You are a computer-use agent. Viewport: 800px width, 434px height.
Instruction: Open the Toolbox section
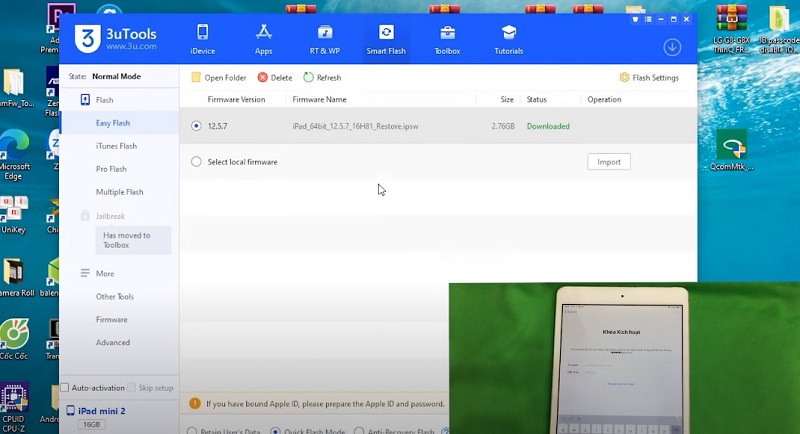tap(447, 39)
